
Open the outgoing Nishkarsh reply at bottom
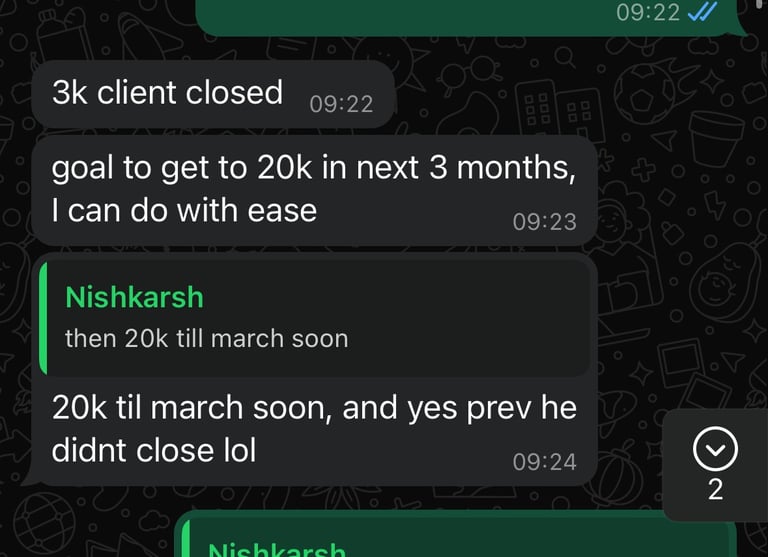pos(456,534)
